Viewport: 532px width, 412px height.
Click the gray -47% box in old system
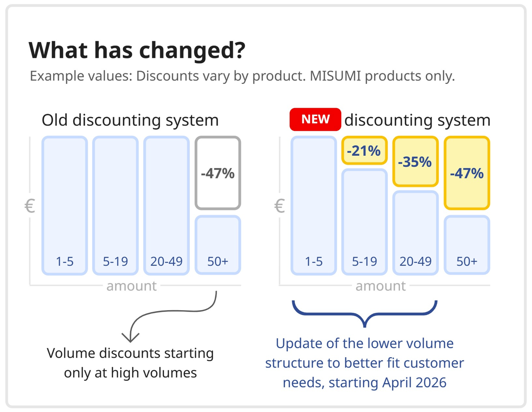pos(218,173)
